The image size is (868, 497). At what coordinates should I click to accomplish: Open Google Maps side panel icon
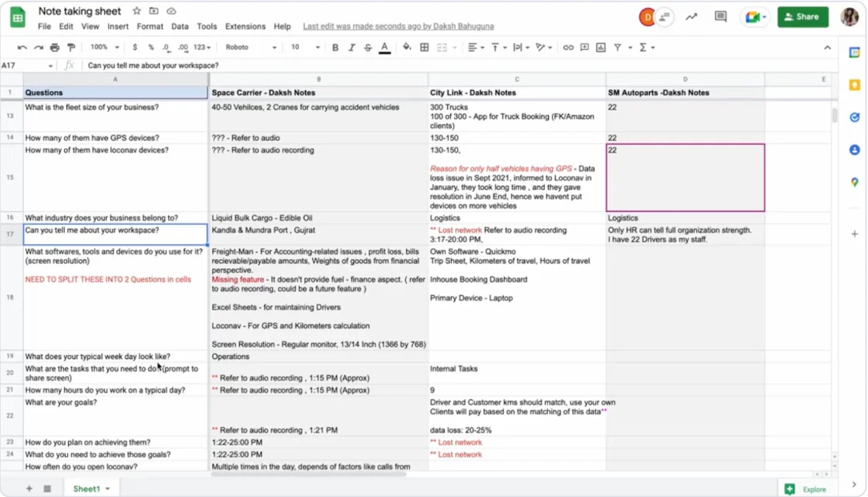tap(855, 182)
